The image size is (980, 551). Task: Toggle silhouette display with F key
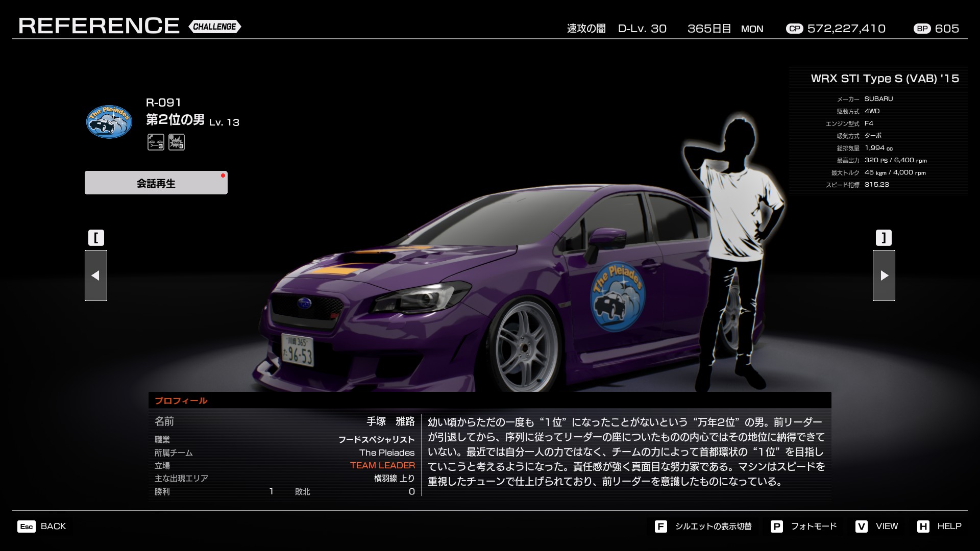click(661, 527)
